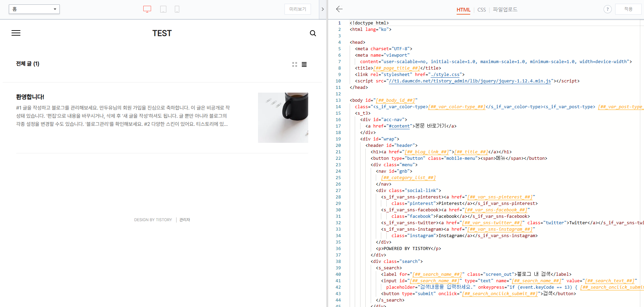Screen dimensions: 644x307
Task: Click the #content href in line 17
Action: tap(399, 126)
